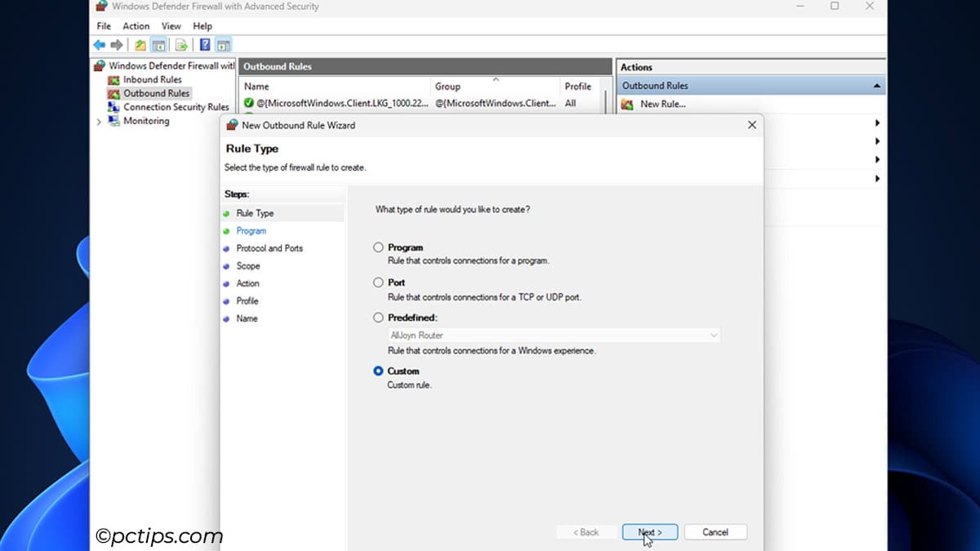Click the Up One Level folder icon
The height and width of the screenshot is (551, 980).
coord(140,45)
